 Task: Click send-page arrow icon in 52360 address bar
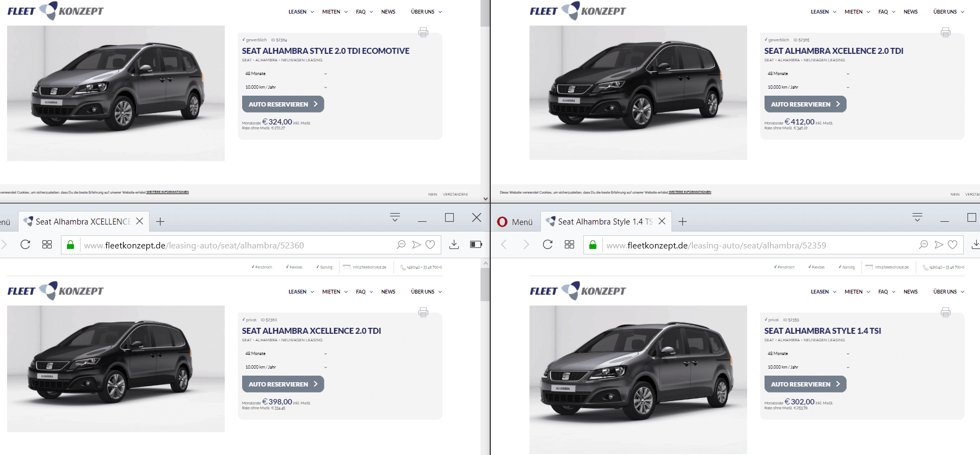[416, 245]
